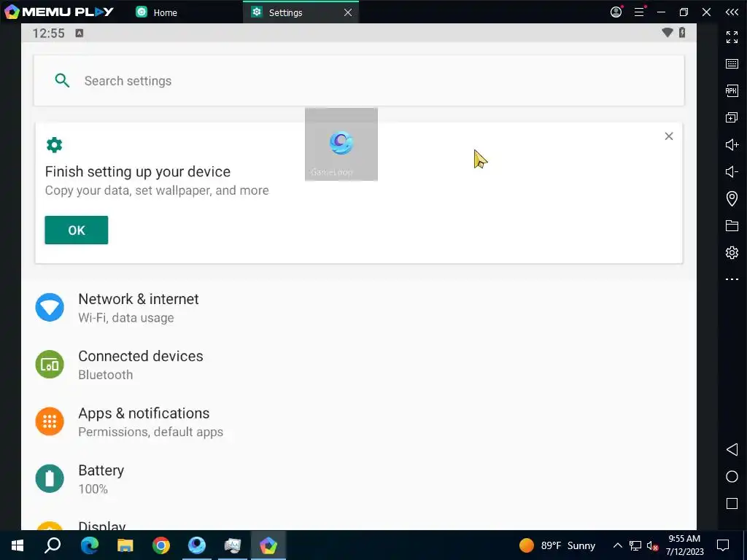The height and width of the screenshot is (560, 747).
Task: Open MEmu app in taskbar
Action: (x=268, y=545)
